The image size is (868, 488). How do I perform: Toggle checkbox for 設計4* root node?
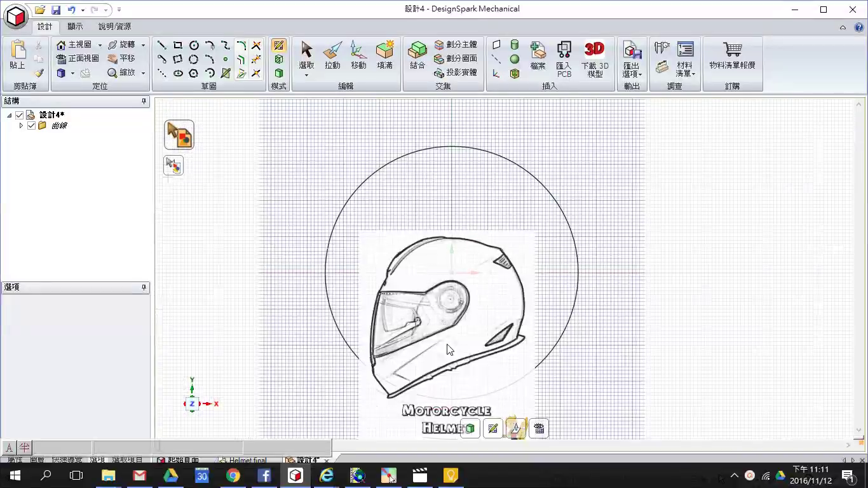pos(19,115)
